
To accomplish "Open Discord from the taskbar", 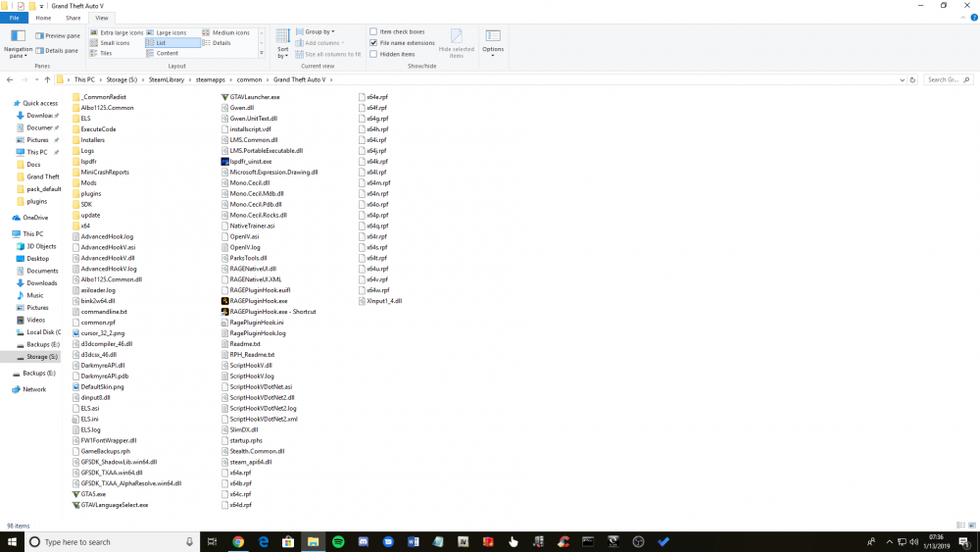I will click(364, 542).
